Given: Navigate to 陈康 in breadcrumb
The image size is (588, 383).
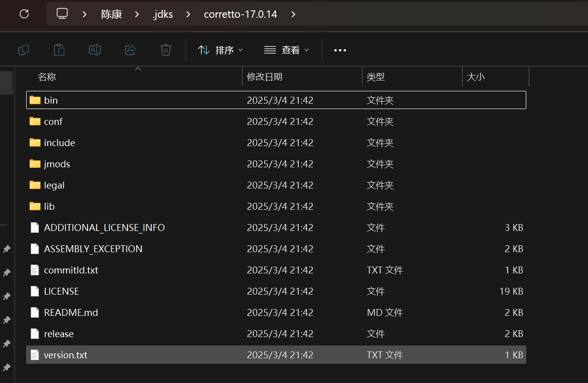Looking at the screenshot, I should point(112,14).
